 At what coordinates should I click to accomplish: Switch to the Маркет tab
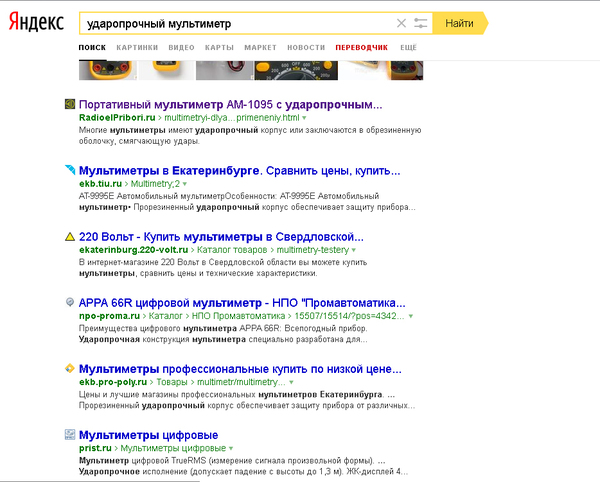pos(260,47)
